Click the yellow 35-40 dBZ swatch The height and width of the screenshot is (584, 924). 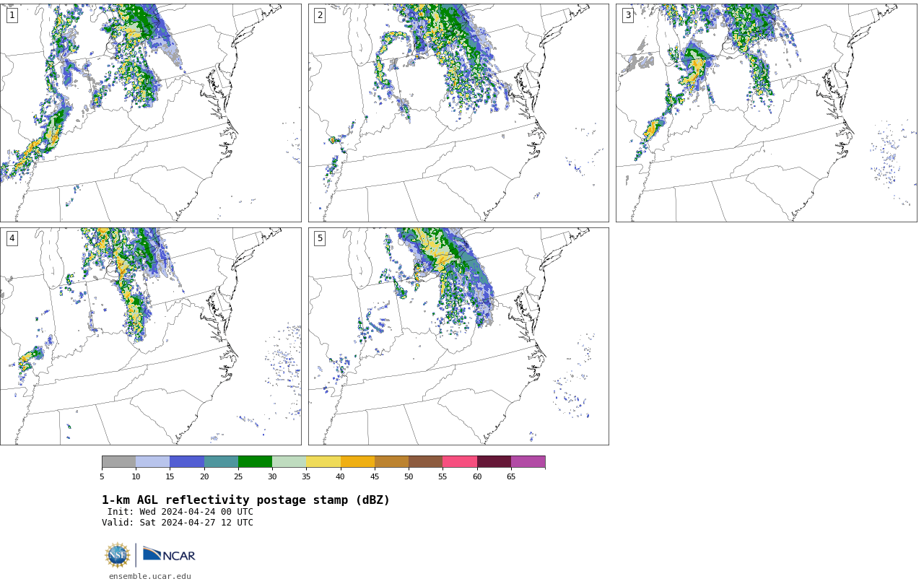click(x=323, y=462)
